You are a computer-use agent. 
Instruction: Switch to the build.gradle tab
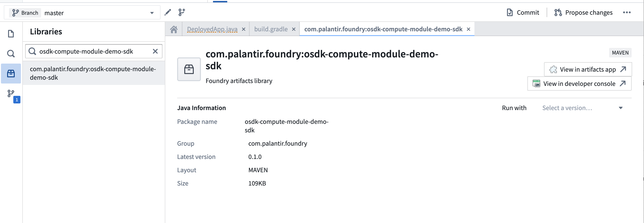[271, 29]
